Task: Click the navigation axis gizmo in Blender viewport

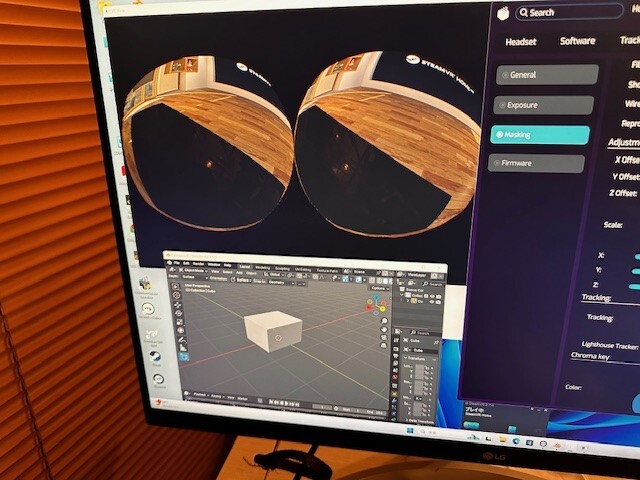Action: (x=376, y=305)
